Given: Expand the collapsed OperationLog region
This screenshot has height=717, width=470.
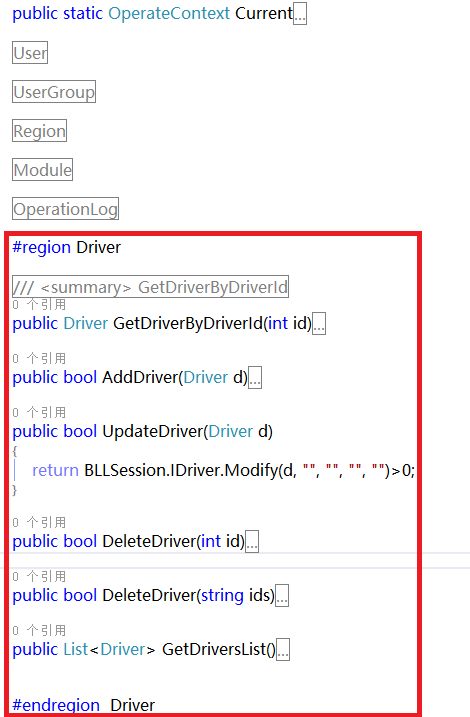Looking at the screenshot, I should (65, 209).
